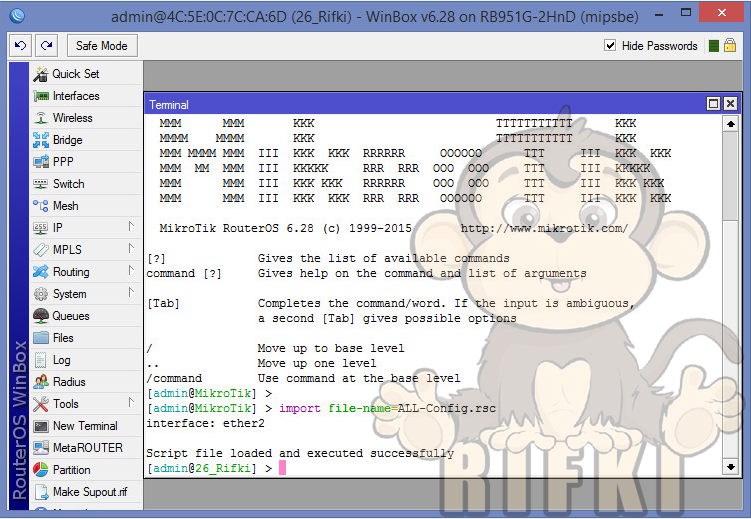The image size is (751, 519).
Task: Open the Interfaces menu icon
Action: coord(41,96)
